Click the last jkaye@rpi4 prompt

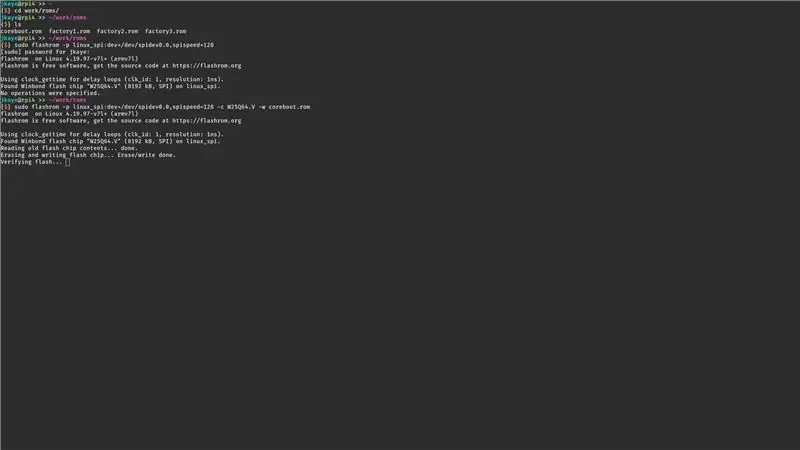[18, 100]
